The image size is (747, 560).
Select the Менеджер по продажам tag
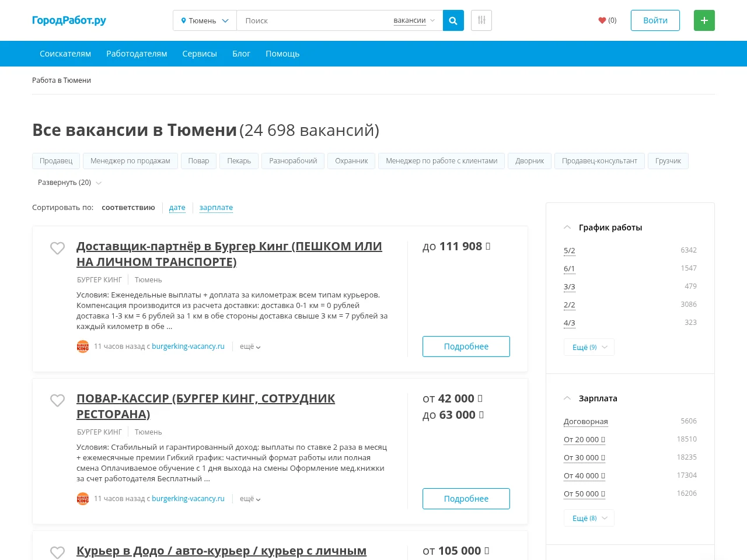pos(130,161)
